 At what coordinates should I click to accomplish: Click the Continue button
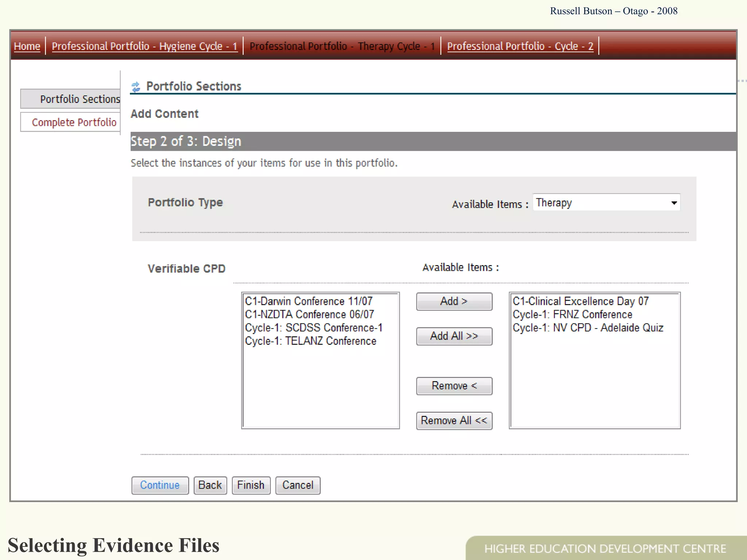pos(160,485)
